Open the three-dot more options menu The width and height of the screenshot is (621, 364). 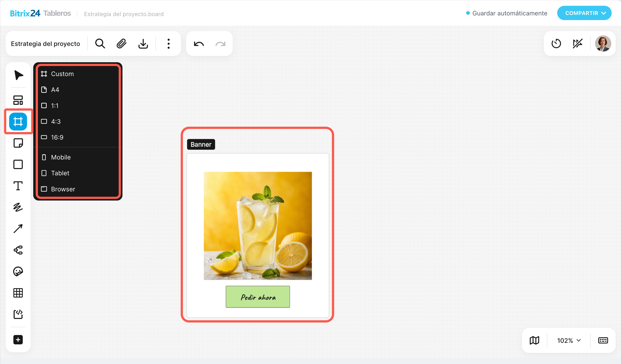pos(169,44)
